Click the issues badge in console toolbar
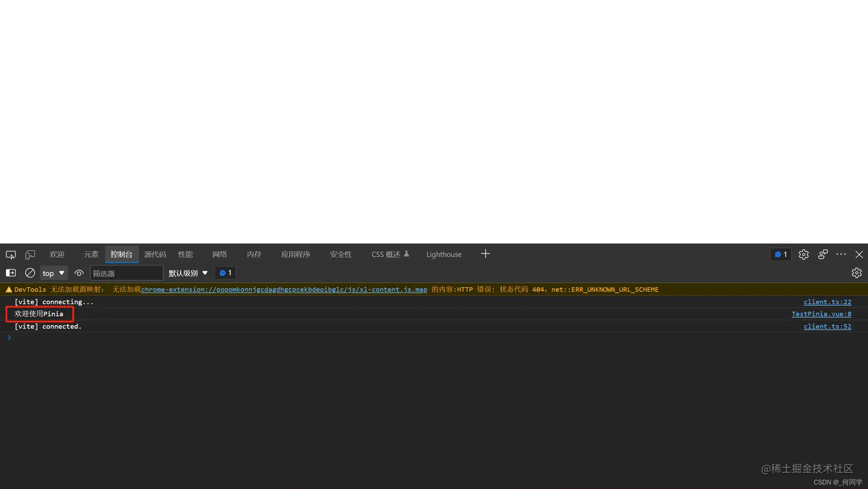 click(226, 273)
